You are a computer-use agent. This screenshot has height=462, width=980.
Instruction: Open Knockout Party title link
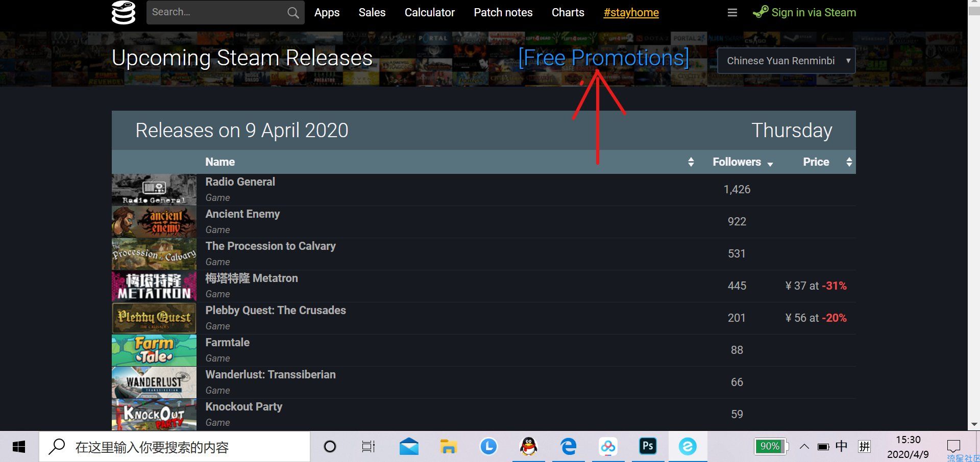pos(243,406)
